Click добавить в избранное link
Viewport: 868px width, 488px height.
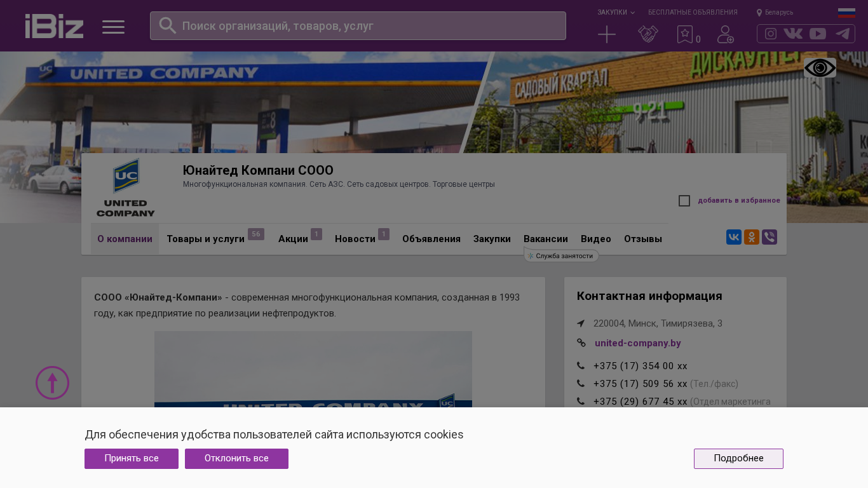point(739,201)
